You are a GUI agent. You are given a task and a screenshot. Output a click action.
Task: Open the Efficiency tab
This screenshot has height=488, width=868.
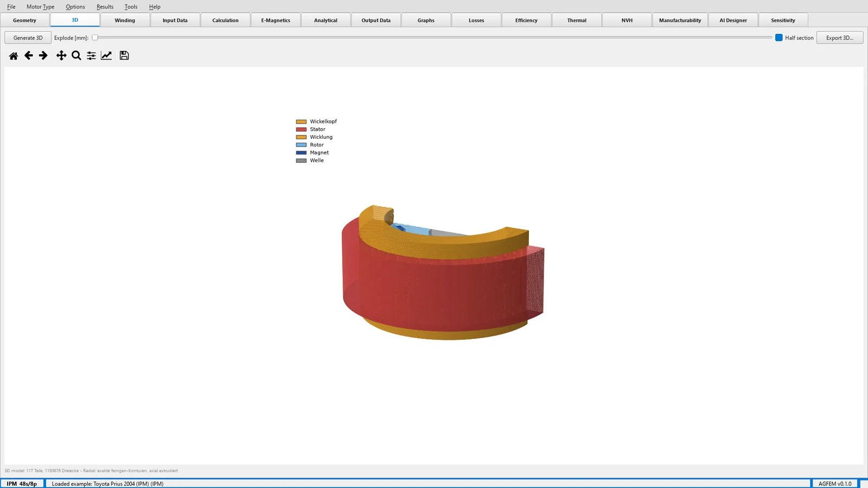(526, 20)
